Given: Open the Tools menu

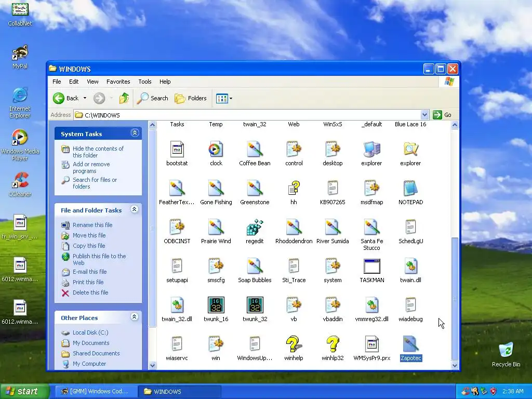Looking at the screenshot, I should point(145,82).
